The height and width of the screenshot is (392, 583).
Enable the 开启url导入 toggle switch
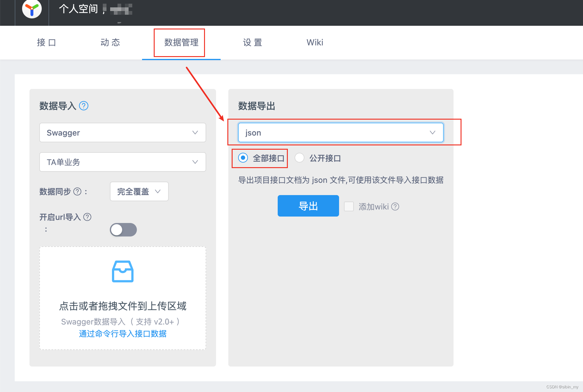pos(123,230)
